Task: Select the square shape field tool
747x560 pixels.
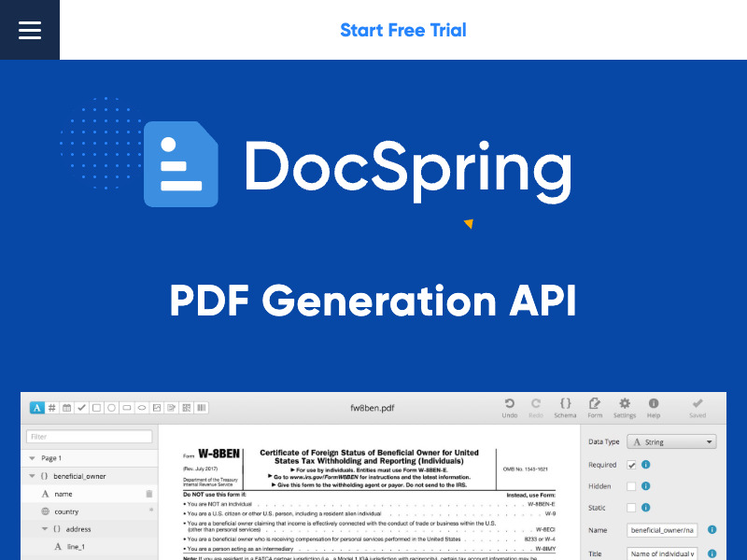Action: point(96,408)
